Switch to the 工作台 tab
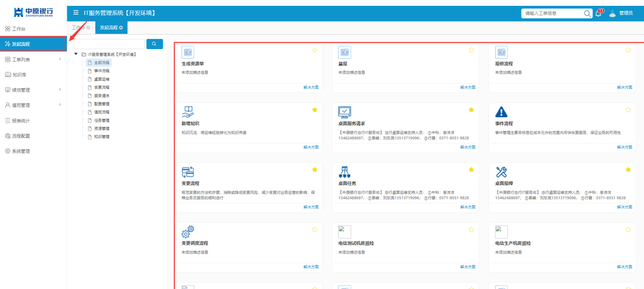Viewport: 644px width, 289px height. pos(78,28)
